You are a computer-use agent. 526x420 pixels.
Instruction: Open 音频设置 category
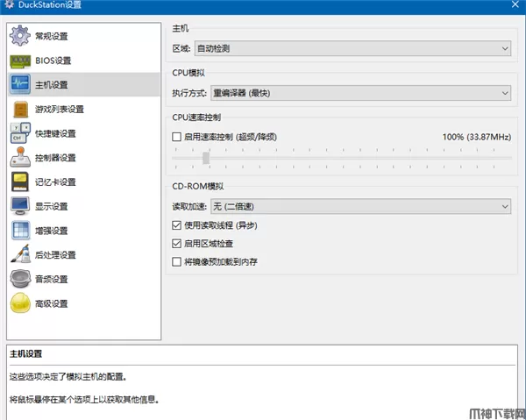point(83,279)
